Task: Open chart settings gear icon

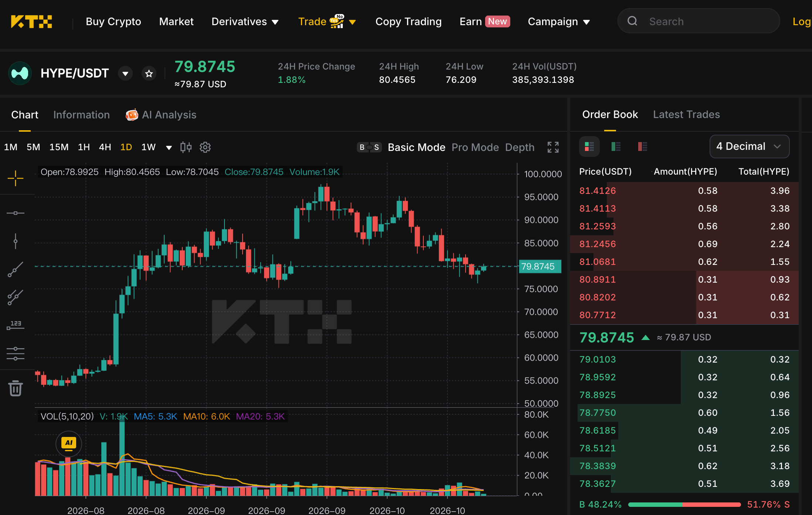Action: 205,147
